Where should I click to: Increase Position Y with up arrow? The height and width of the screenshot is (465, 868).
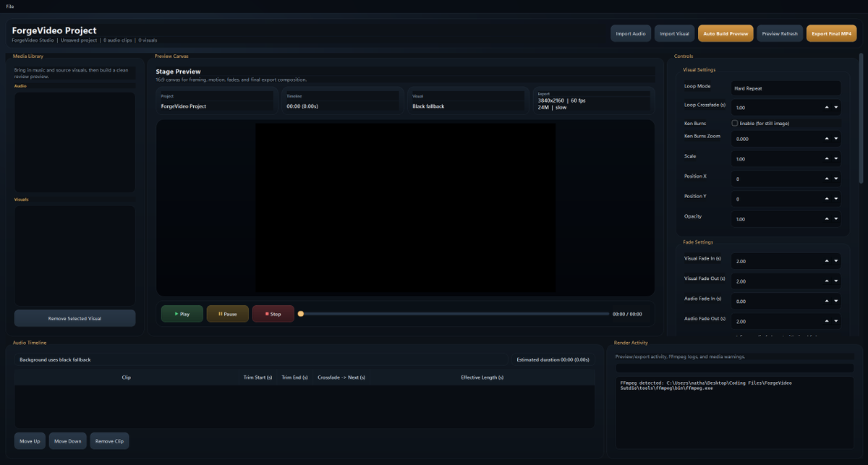(x=827, y=199)
